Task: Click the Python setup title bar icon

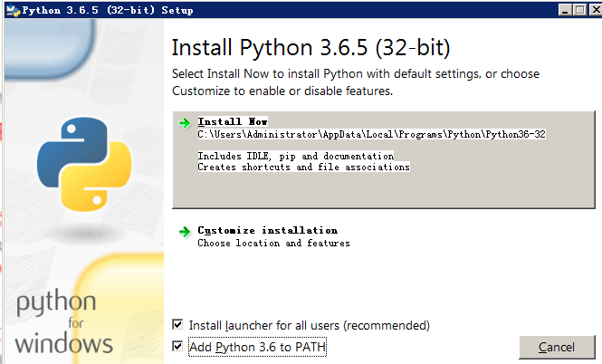Action: 13,10
